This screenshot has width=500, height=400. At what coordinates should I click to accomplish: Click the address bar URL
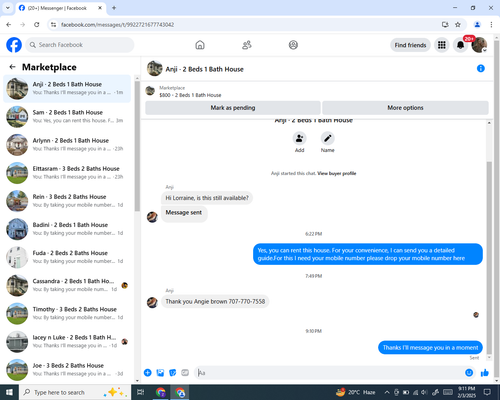(117, 25)
